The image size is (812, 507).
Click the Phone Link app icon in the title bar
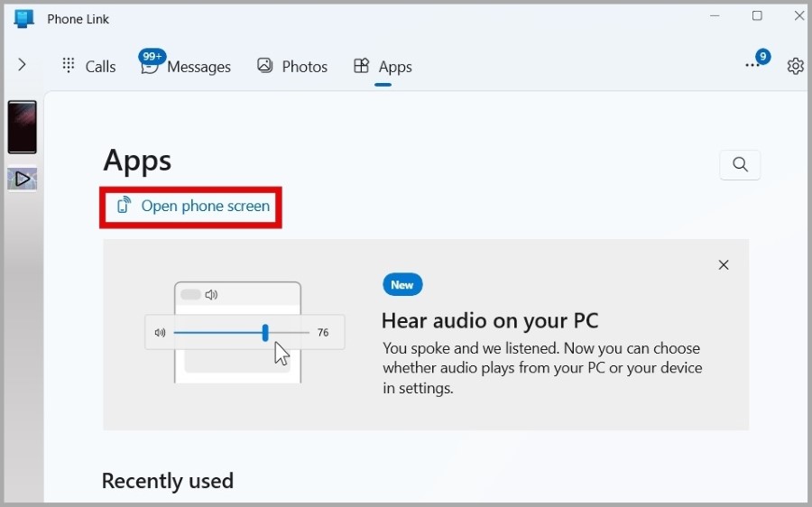pos(23,19)
